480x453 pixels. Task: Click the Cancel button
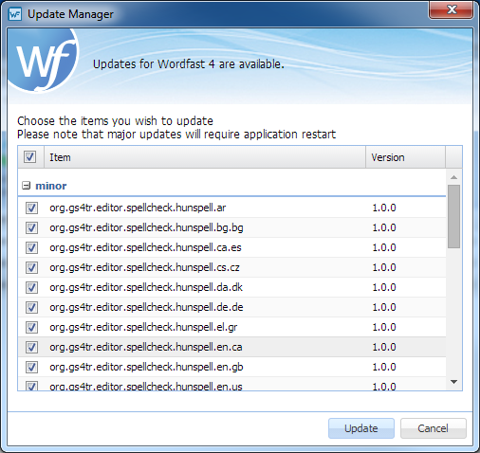433,428
